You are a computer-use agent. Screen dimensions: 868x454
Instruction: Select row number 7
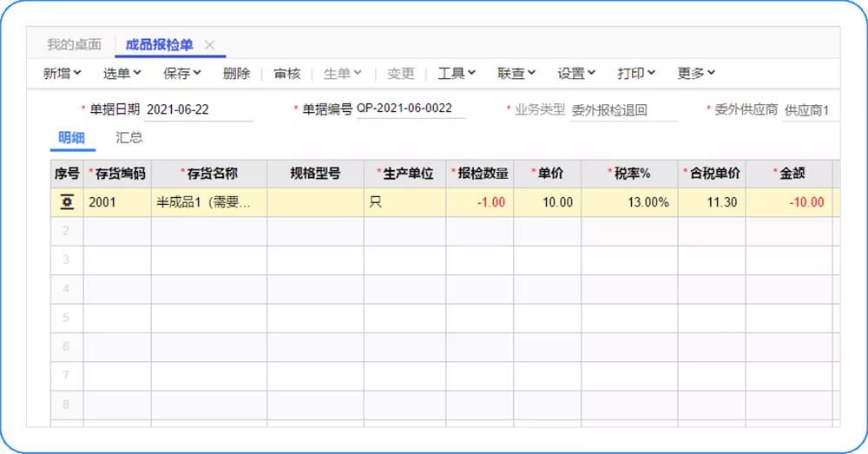pyautogui.click(x=67, y=375)
